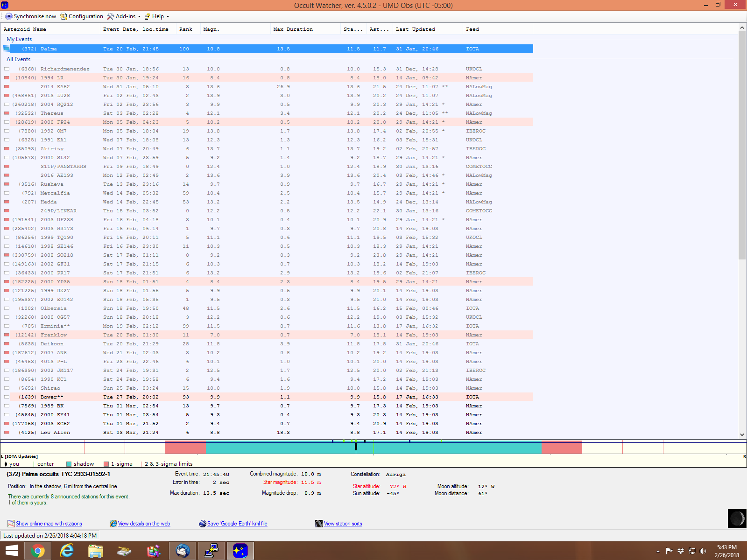
Task: Open View details on the web link
Action: [x=144, y=524]
